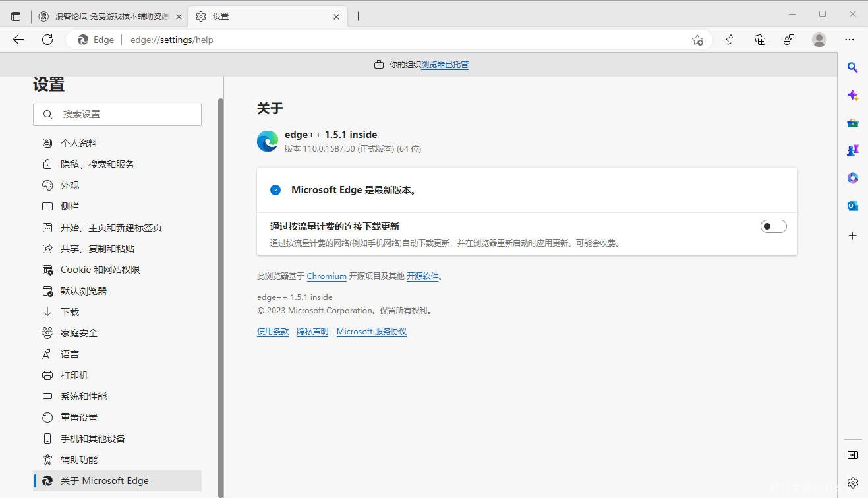Click the Edge logo in About section
The width and height of the screenshot is (868, 498).
pos(268,141)
